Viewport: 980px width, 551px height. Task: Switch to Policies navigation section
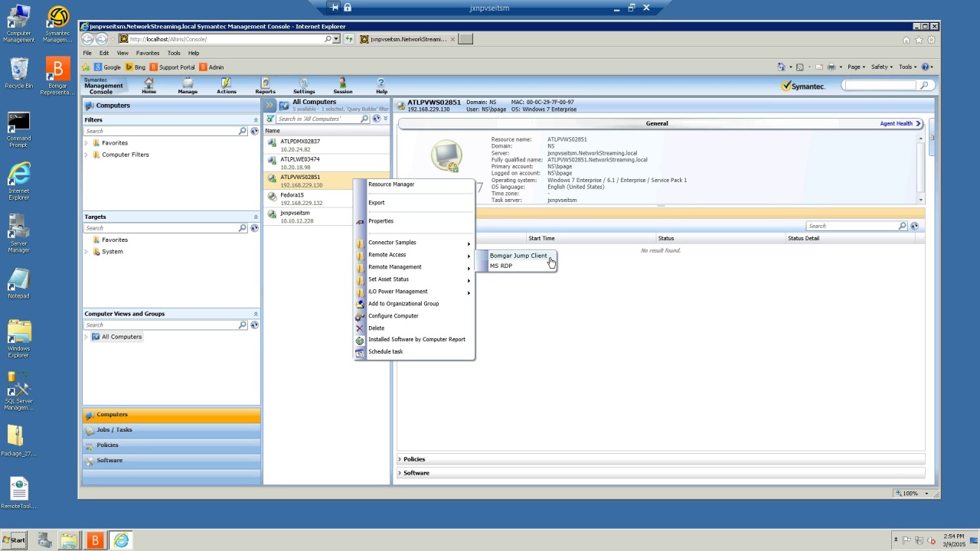pos(171,445)
